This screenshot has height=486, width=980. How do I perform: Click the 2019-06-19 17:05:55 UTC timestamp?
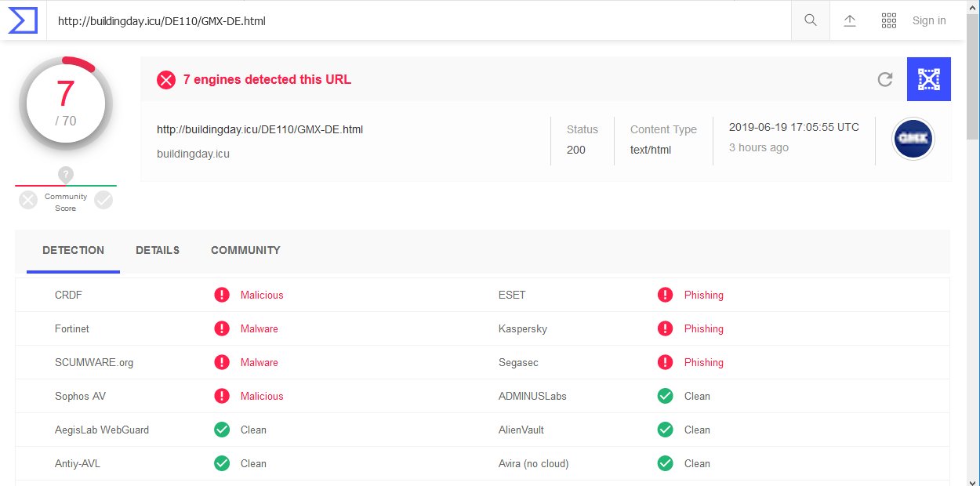(794, 127)
